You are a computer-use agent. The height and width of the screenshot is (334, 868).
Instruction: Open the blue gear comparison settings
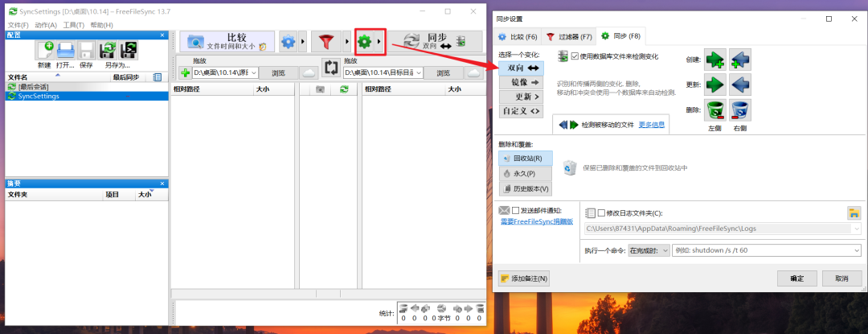pyautogui.click(x=288, y=41)
